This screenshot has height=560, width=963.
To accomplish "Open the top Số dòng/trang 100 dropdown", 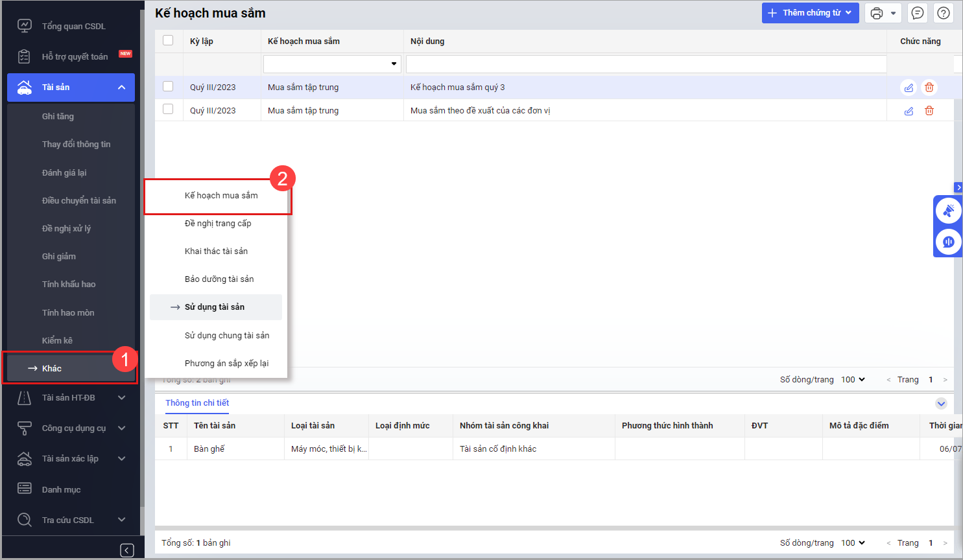I will click(x=853, y=380).
